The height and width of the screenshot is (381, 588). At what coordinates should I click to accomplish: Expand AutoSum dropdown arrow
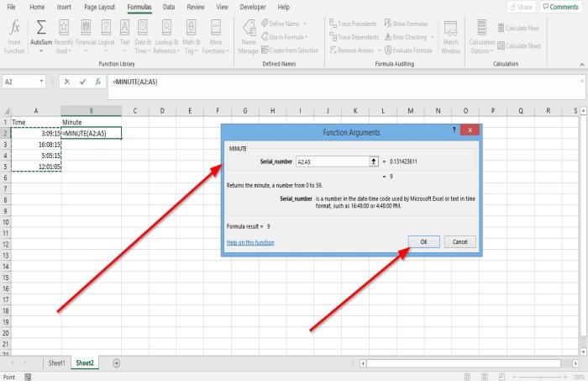tap(41, 51)
